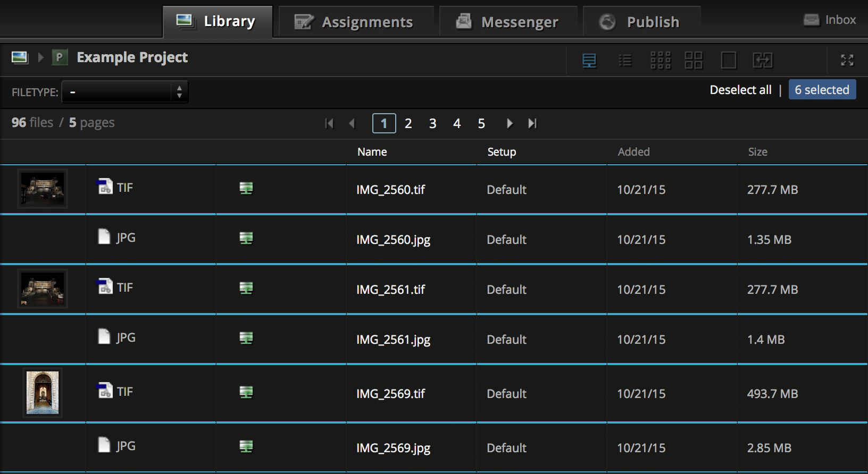Select the small grid thumbnail view
This screenshot has height=474, width=868.
[661, 61]
